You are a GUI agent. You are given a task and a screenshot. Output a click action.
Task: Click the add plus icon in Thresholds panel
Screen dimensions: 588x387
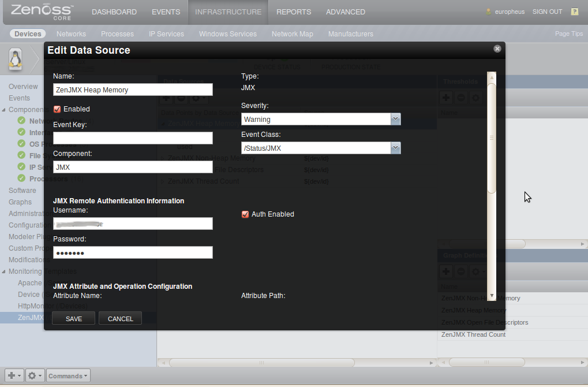point(446,98)
